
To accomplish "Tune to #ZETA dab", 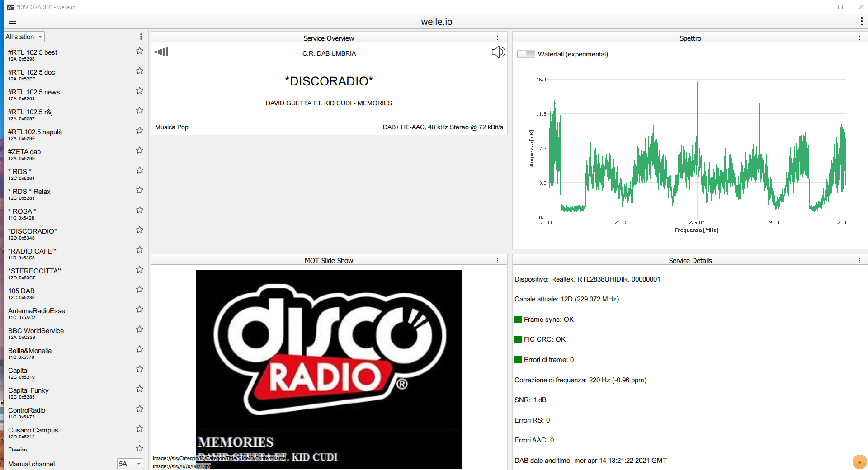I will pos(68,154).
